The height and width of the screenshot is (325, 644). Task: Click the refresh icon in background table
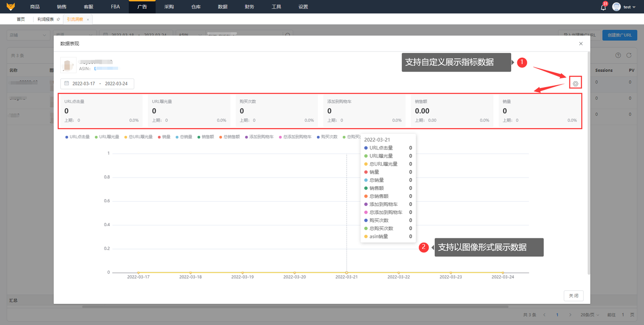(x=628, y=55)
